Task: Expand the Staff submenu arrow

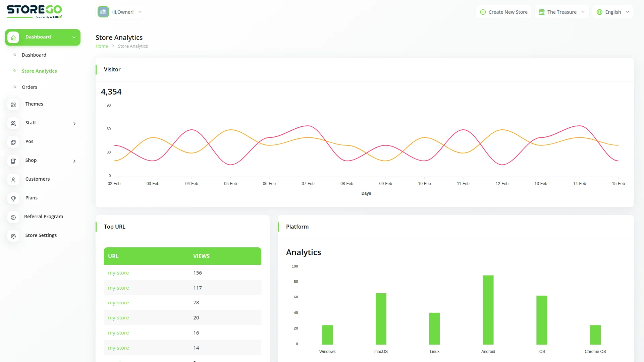Action: coord(74,124)
